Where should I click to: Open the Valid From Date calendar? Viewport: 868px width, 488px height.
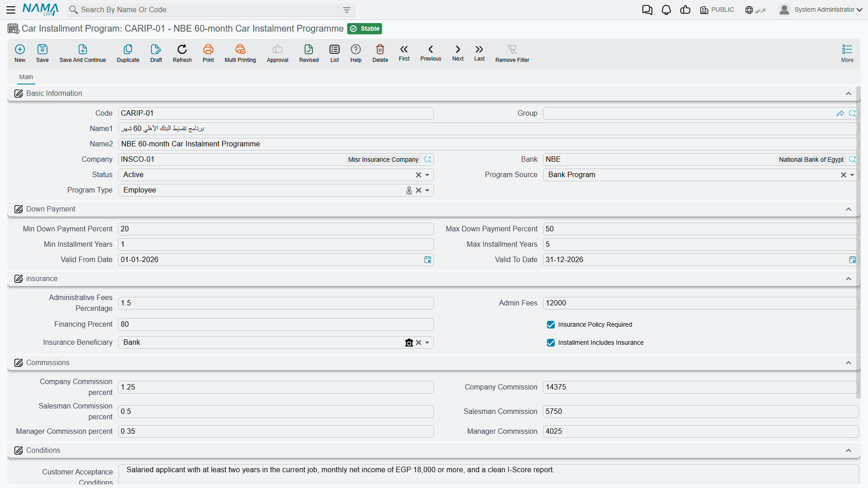click(x=428, y=260)
